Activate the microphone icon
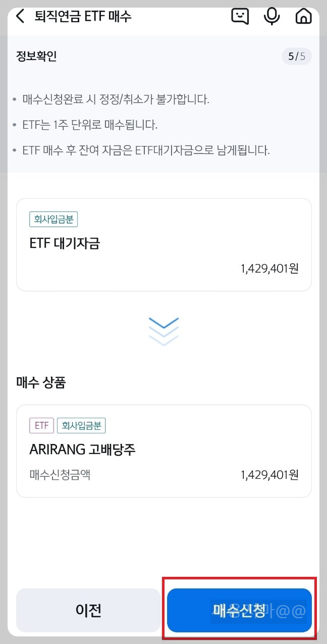The width and height of the screenshot is (327, 644). point(272,16)
